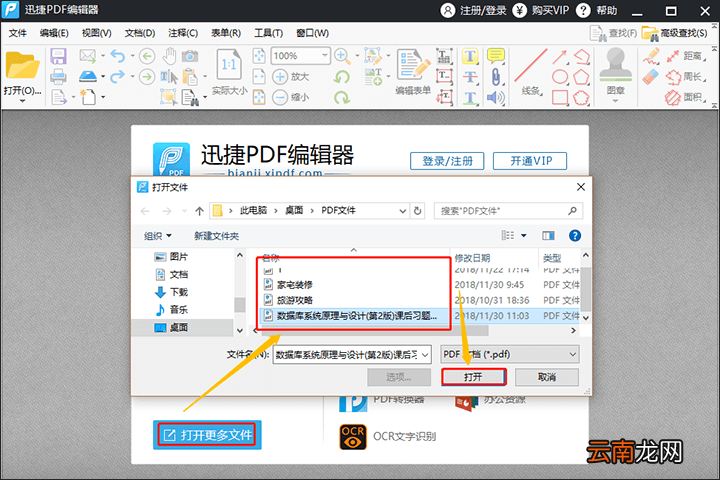Expand the address path history dropdown
This screenshot has height=480, width=720.
(x=403, y=211)
